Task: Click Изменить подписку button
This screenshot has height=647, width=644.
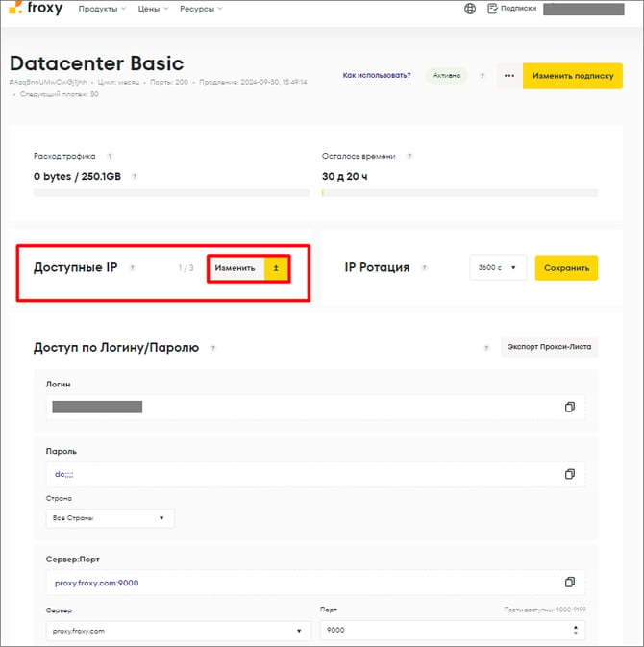Action: [573, 76]
